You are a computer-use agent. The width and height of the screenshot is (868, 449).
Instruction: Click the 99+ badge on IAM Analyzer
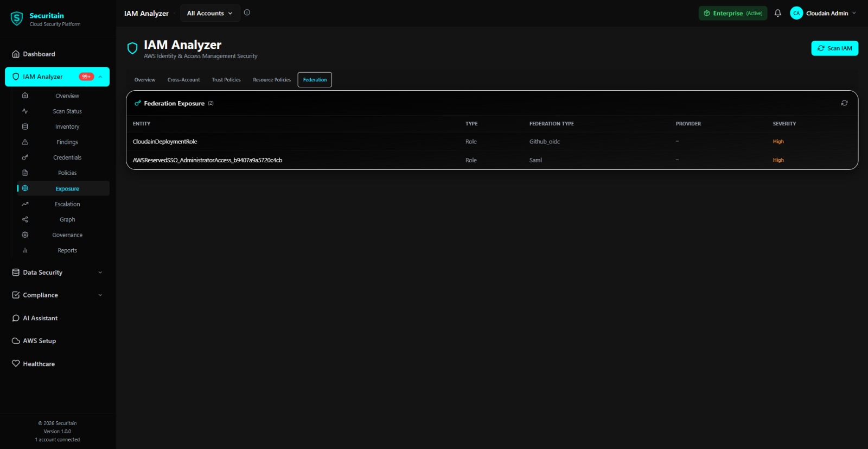coord(86,77)
